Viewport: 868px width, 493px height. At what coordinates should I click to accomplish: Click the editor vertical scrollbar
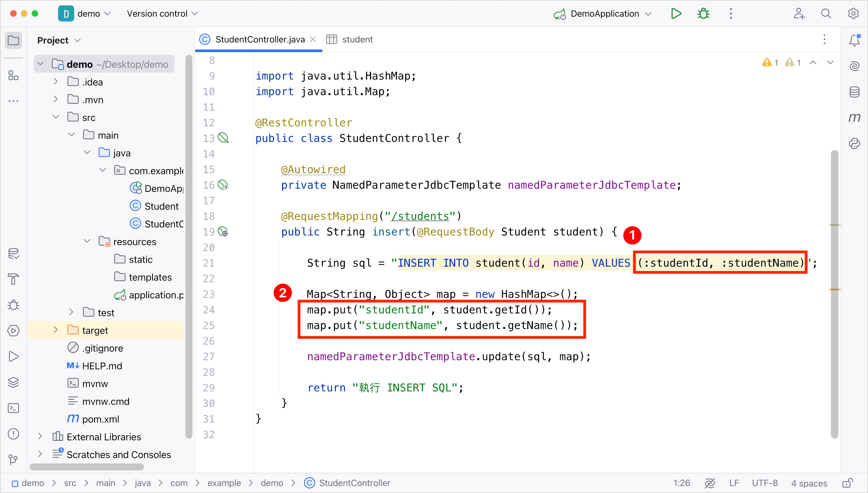(x=834, y=294)
